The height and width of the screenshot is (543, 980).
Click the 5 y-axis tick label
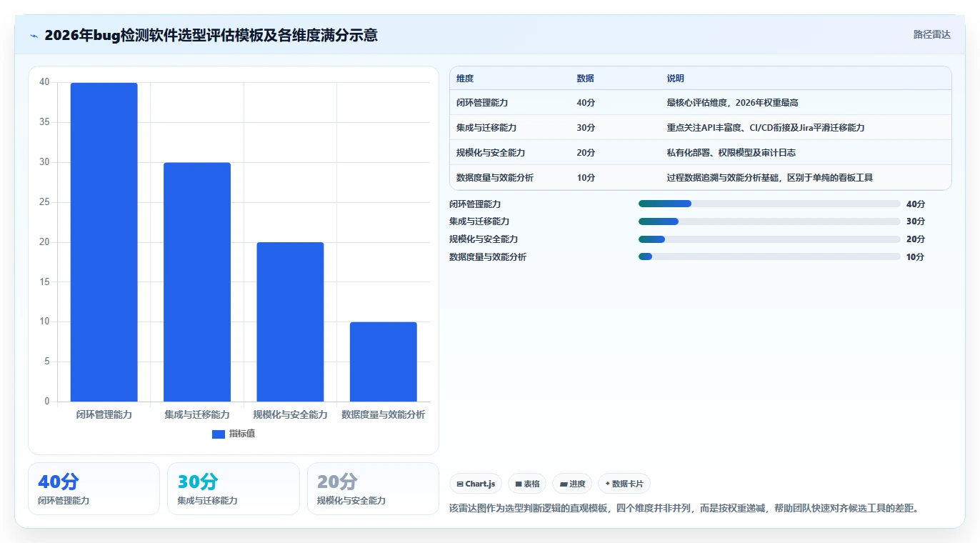[x=47, y=362]
